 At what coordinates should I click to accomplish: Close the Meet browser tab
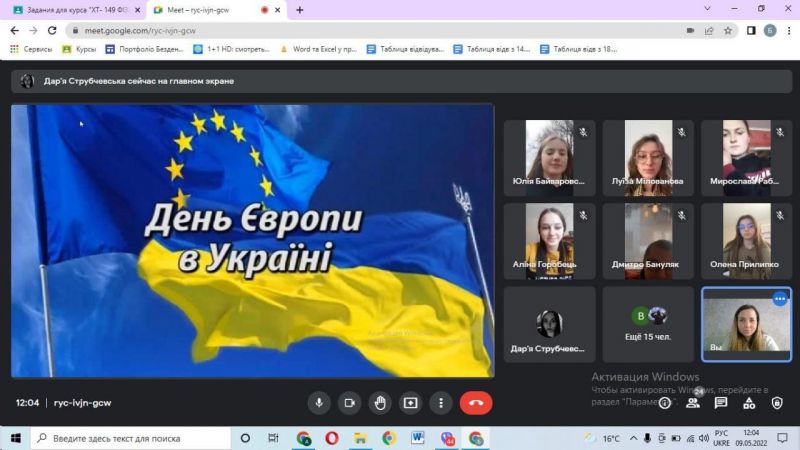tap(278, 10)
